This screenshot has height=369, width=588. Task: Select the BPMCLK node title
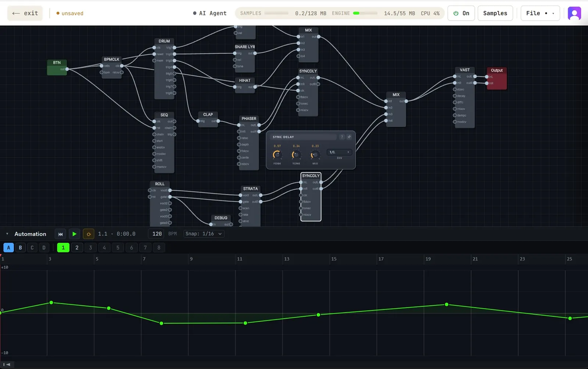112,59
